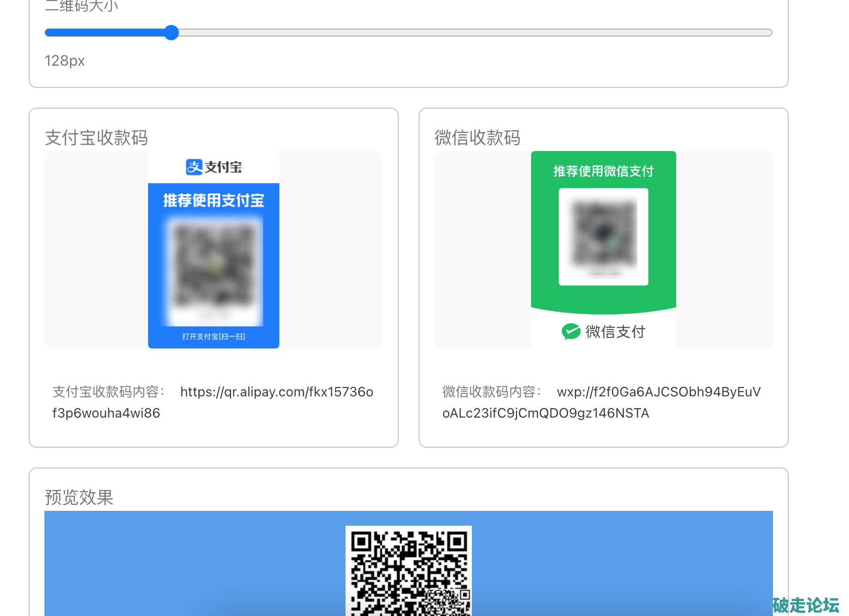Click the 破走论坛 watermark logo

[x=806, y=605]
